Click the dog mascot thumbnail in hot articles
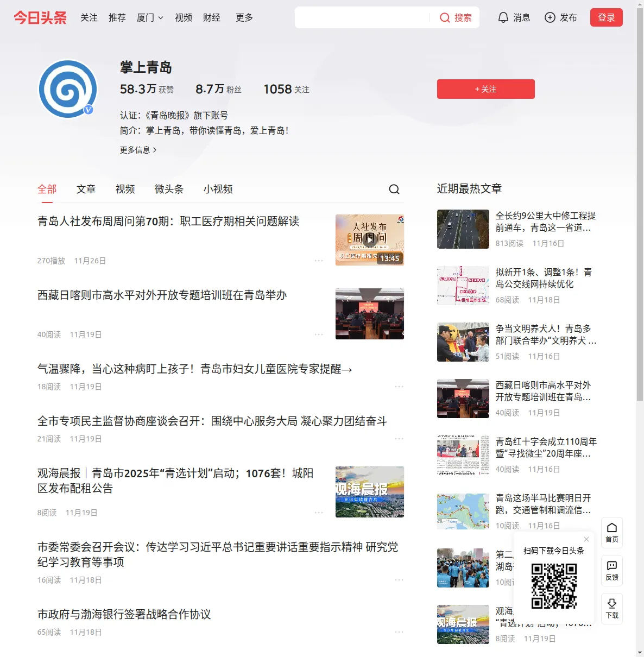The width and height of the screenshot is (644, 657). pyautogui.click(x=463, y=342)
